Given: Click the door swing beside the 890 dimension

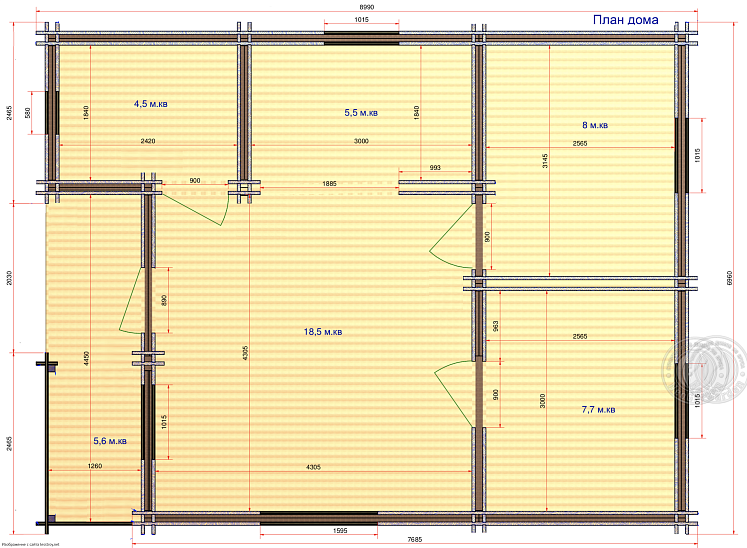Looking at the screenshot, I should tap(134, 300).
